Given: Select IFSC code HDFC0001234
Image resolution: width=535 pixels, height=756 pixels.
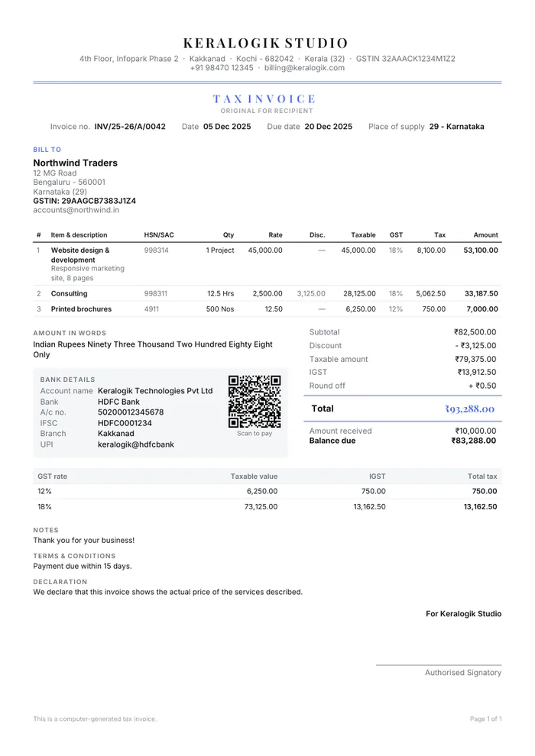Looking at the screenshot, I should coord(125,423).
